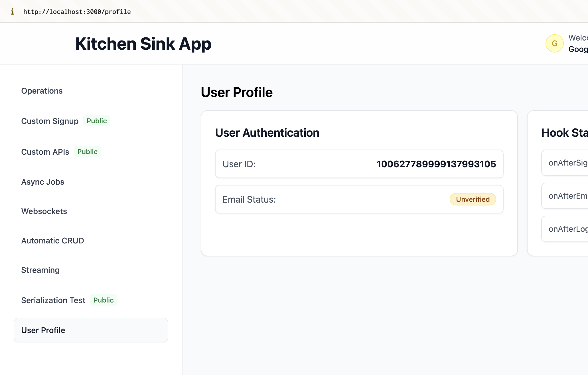Click the info icon beside the URL bar

(x=13, y=11)
